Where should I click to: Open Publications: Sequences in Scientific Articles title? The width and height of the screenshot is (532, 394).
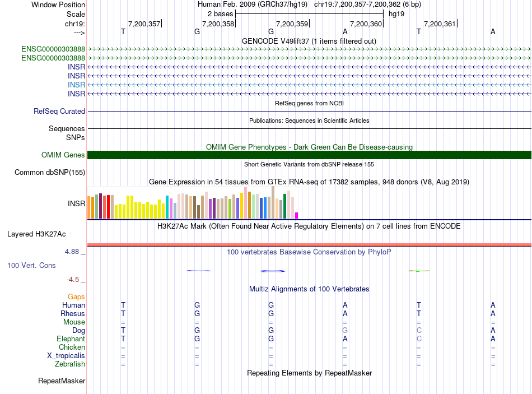tap(309, 120)
